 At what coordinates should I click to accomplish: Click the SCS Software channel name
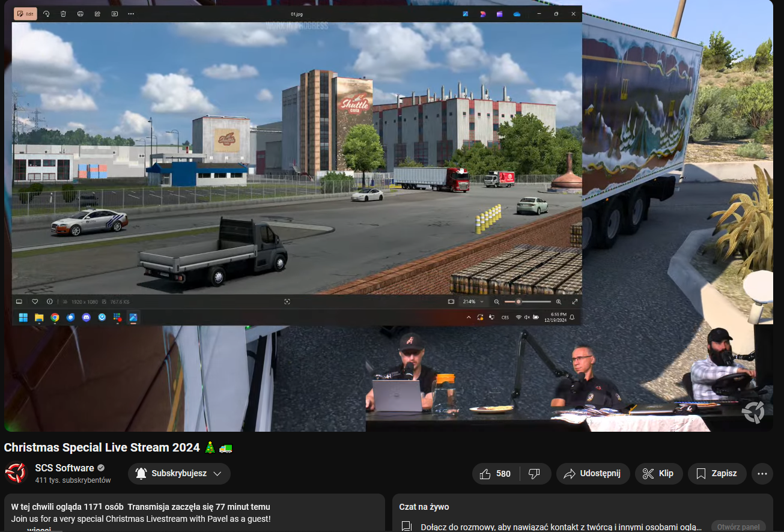(x=64, y=468)
